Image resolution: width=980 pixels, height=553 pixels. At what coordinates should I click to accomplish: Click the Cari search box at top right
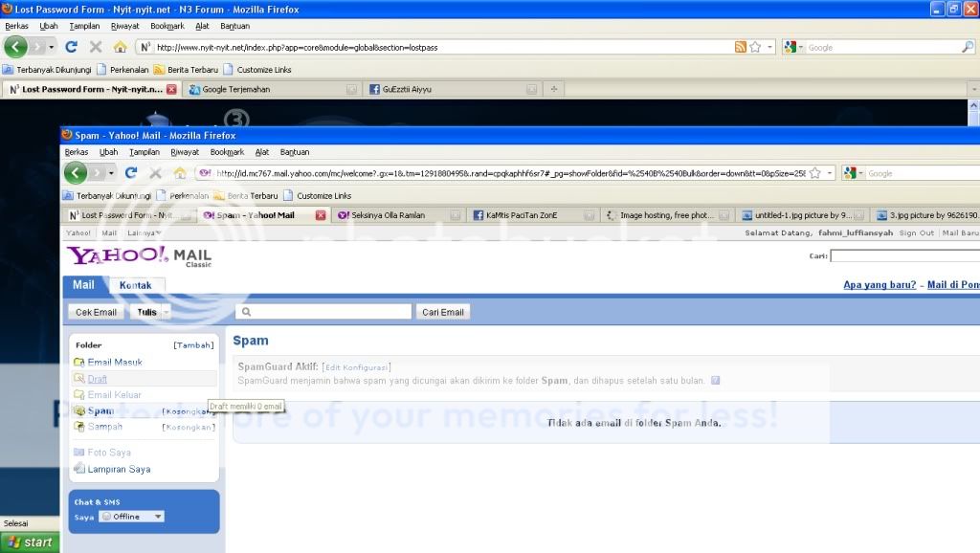tap(905, 255)
